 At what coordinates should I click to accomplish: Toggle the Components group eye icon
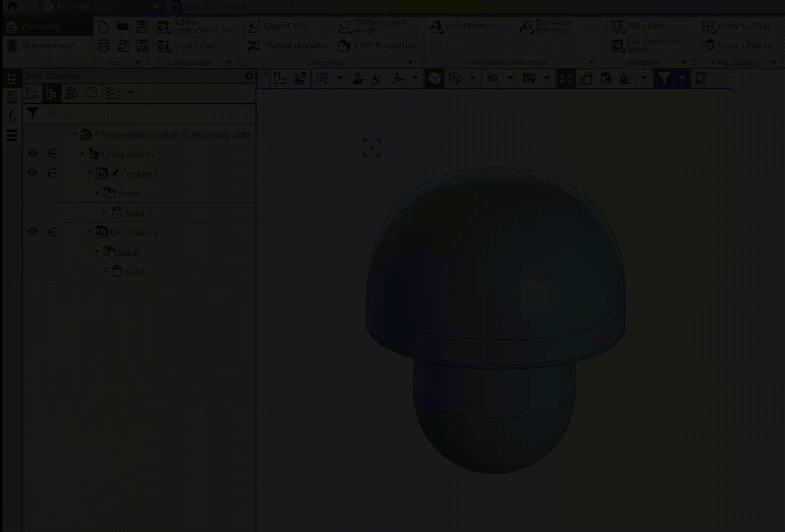[x=33, y=154]
